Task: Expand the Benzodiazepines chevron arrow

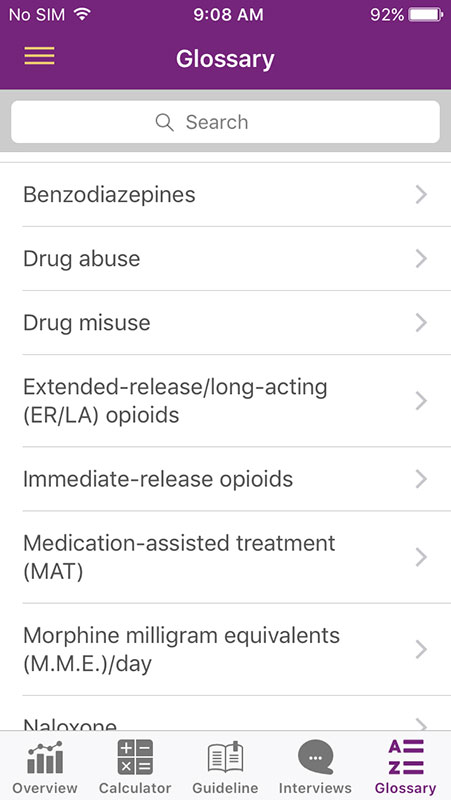Action: click(421, 194)
